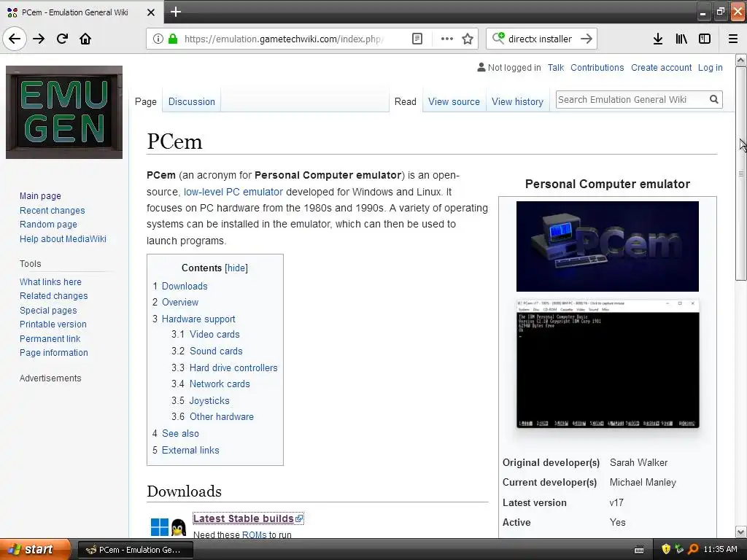Screen dimensions: 747x560
Task: Select the Page tab
Action: click(x=146, y=101)
